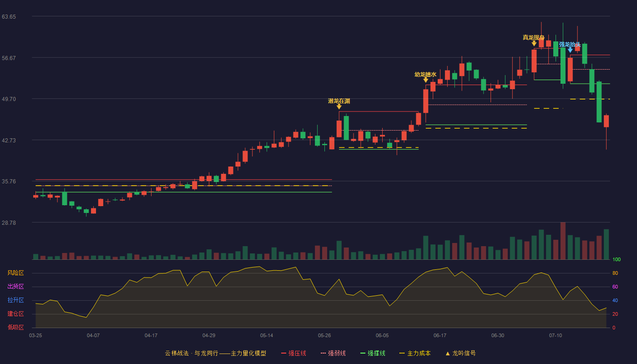Click the 06-30 date label

(498, 335)
